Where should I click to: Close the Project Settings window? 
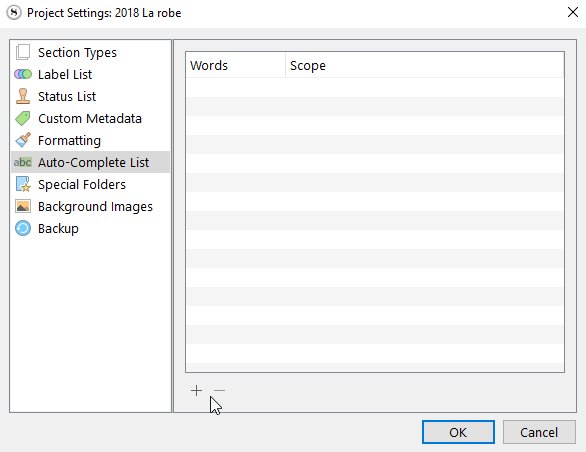point(573,12)
